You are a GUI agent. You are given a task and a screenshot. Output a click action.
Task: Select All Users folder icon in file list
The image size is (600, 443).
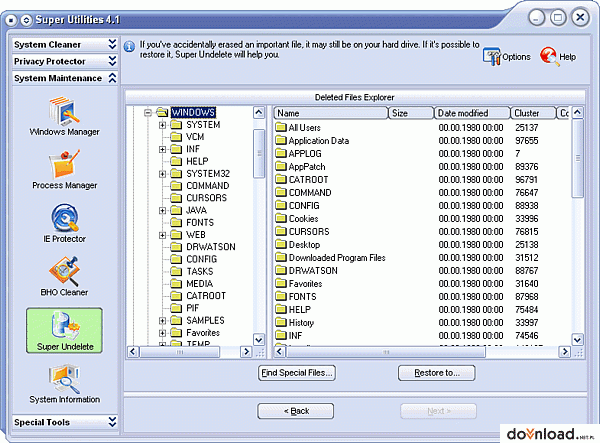(281, 127)
